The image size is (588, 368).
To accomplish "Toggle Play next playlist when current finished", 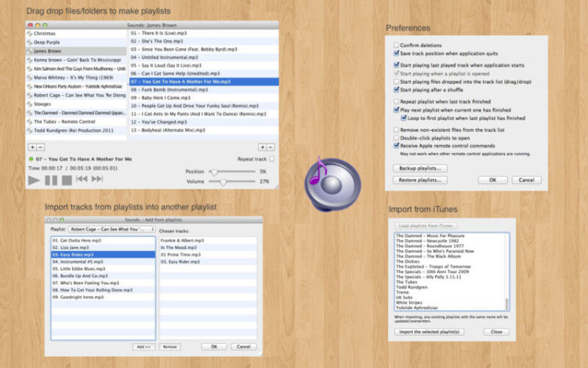I will [x=397, y=110].
